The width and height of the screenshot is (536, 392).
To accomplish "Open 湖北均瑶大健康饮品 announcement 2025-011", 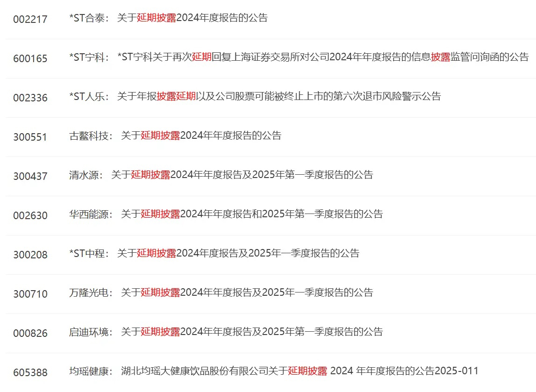I will click(x=300, y=371).
